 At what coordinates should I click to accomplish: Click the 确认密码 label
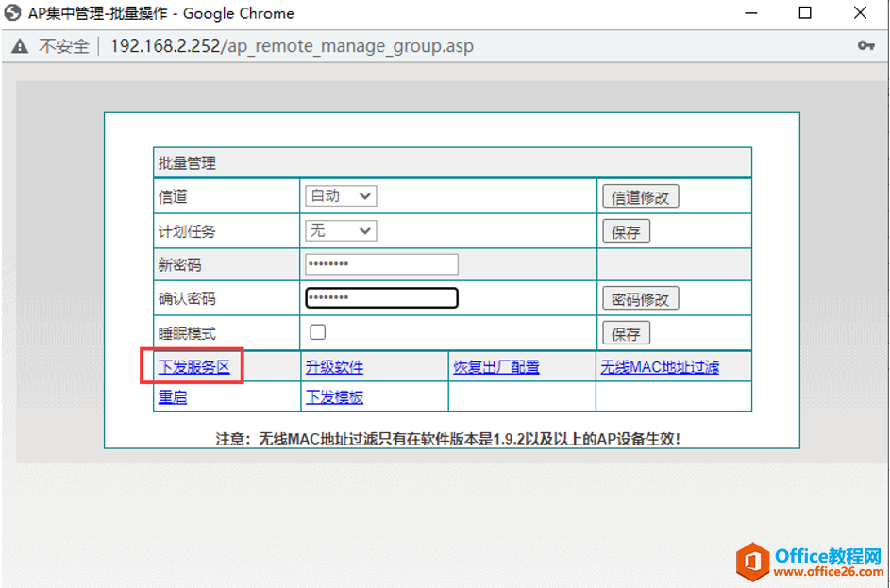pyautogui.click(x=187, y=298)
